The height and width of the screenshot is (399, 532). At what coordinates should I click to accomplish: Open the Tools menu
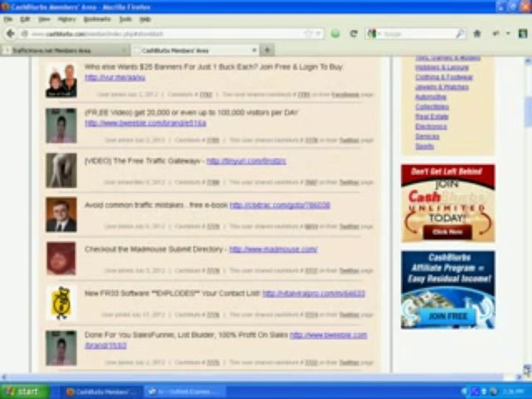point(125,19)
